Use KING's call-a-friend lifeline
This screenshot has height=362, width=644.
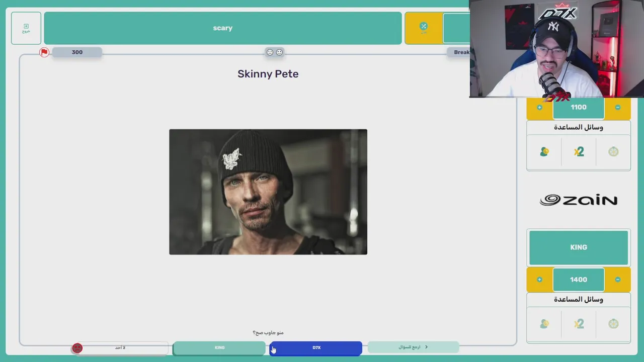(544, 324)
